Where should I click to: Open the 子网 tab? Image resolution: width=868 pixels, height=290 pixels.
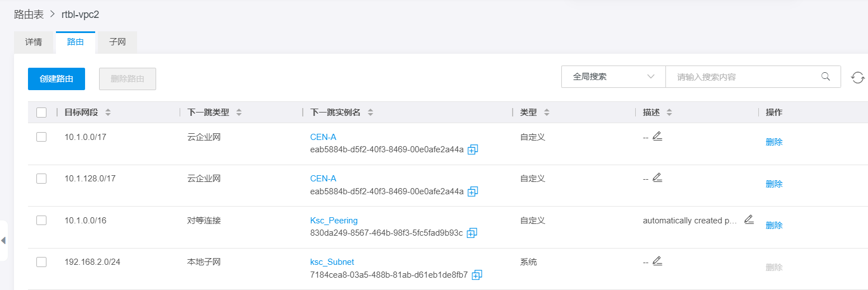point(117,43)
